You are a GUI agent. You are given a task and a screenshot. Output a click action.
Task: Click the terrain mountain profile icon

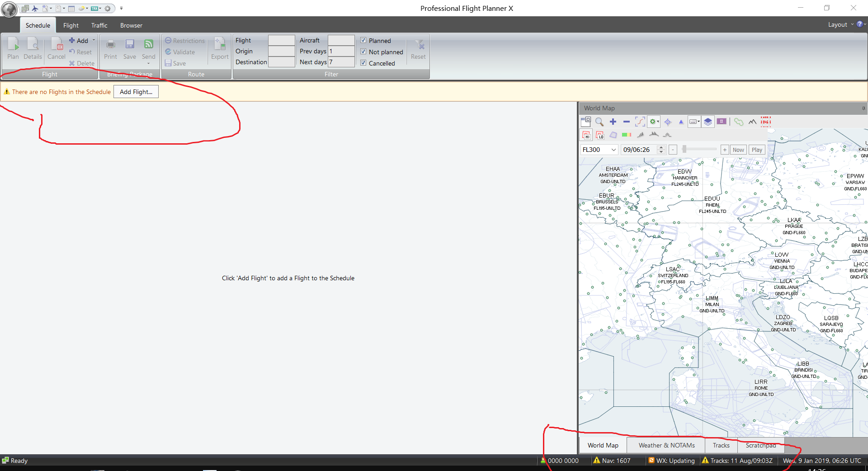point(752,122)
